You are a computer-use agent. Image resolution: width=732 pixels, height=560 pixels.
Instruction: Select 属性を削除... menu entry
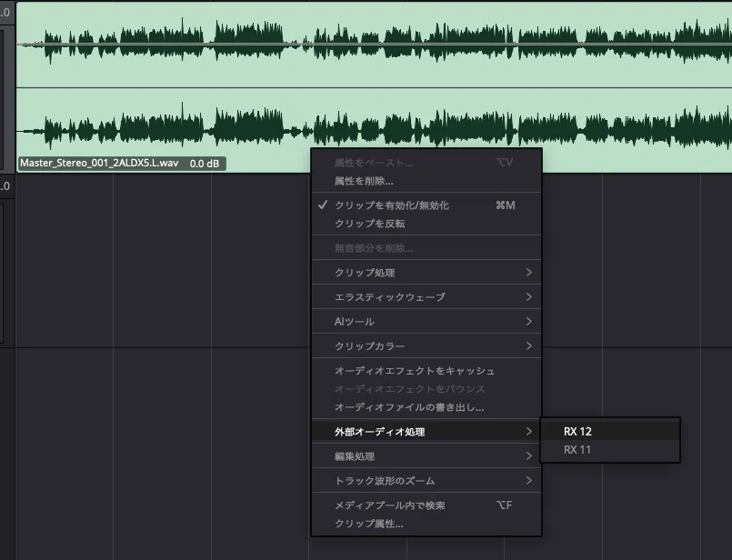click(426, 181)
